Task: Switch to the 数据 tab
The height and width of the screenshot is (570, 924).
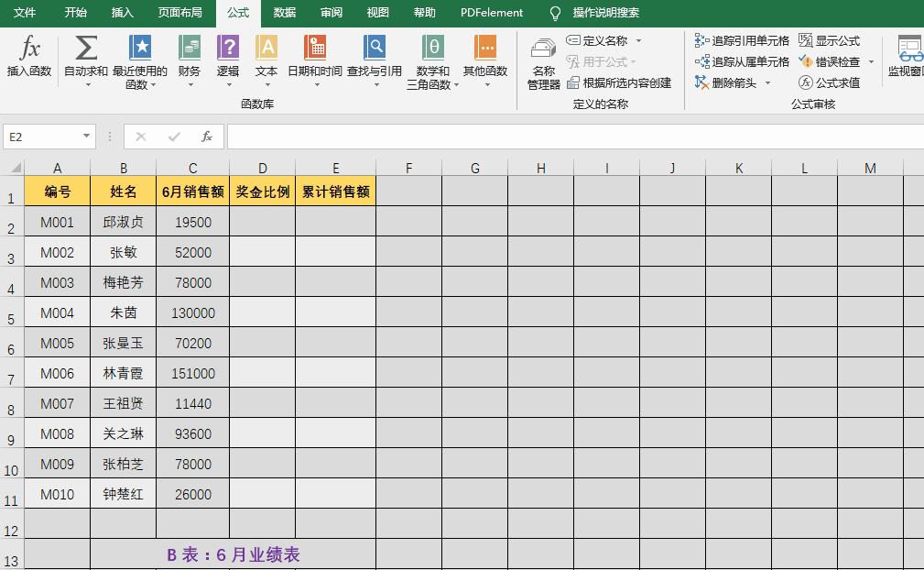Action: click(284, 13)
